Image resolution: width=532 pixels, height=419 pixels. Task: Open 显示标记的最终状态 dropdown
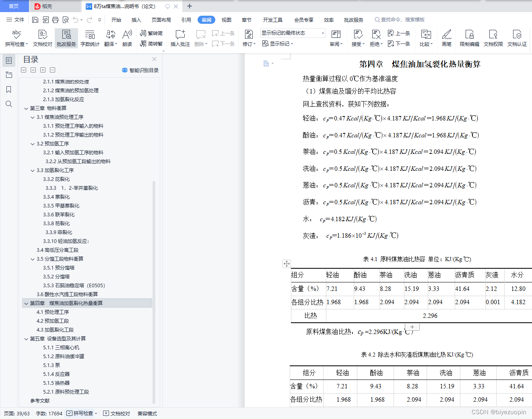click(293, 33)
